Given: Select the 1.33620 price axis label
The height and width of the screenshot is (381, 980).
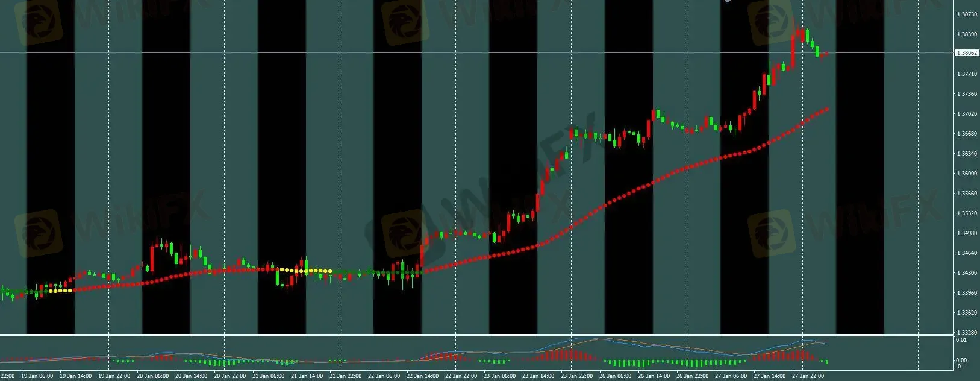Looking at the screenshot, I should tap(967, 313).
